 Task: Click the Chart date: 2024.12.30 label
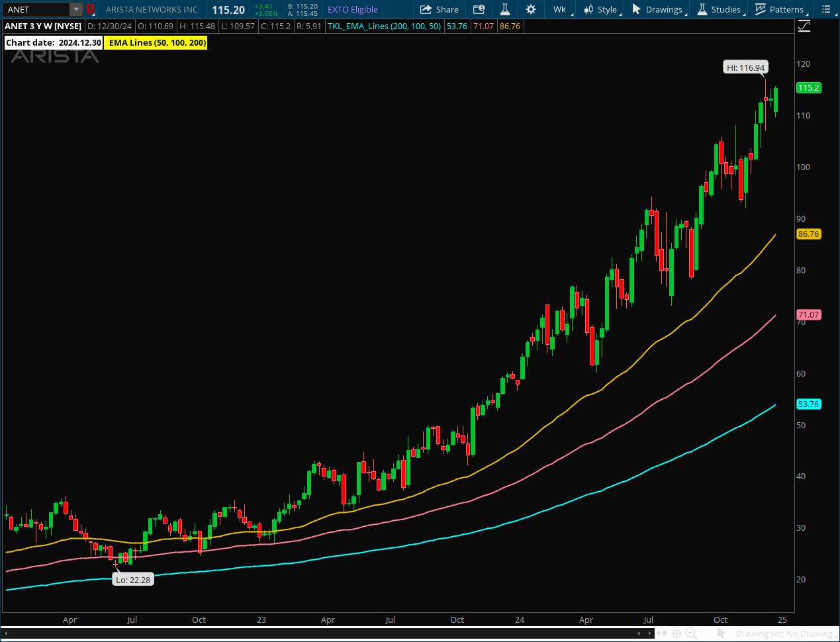(x=54, y=42)
